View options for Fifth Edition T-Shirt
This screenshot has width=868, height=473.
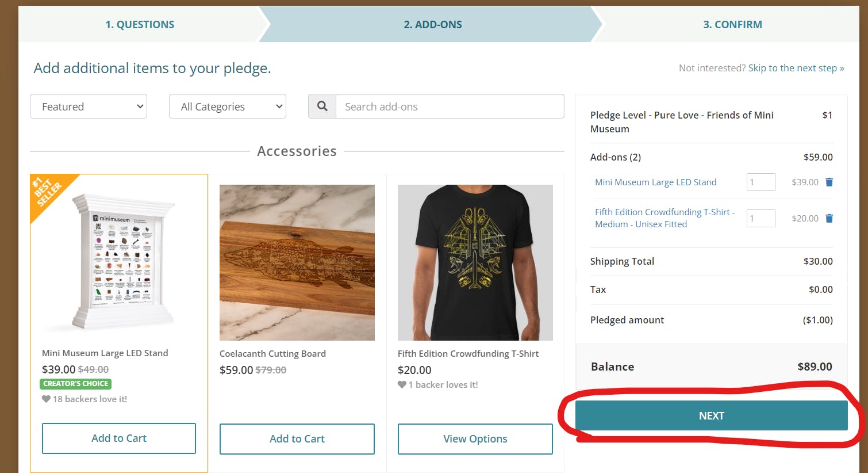475,439
